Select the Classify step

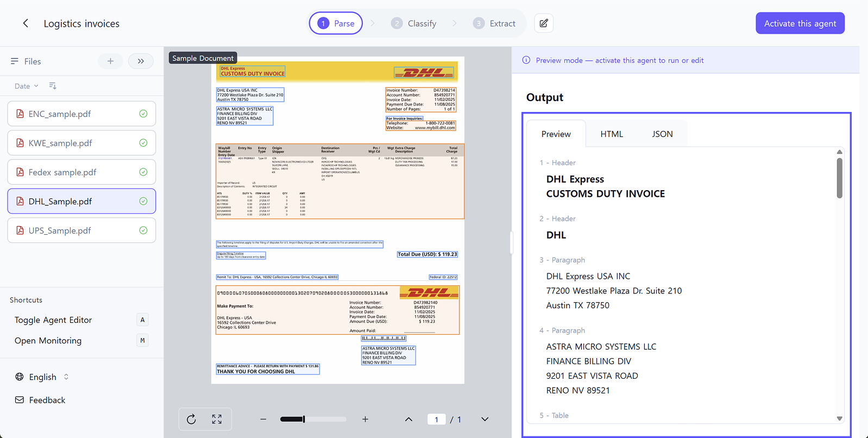tap(414, 23)
